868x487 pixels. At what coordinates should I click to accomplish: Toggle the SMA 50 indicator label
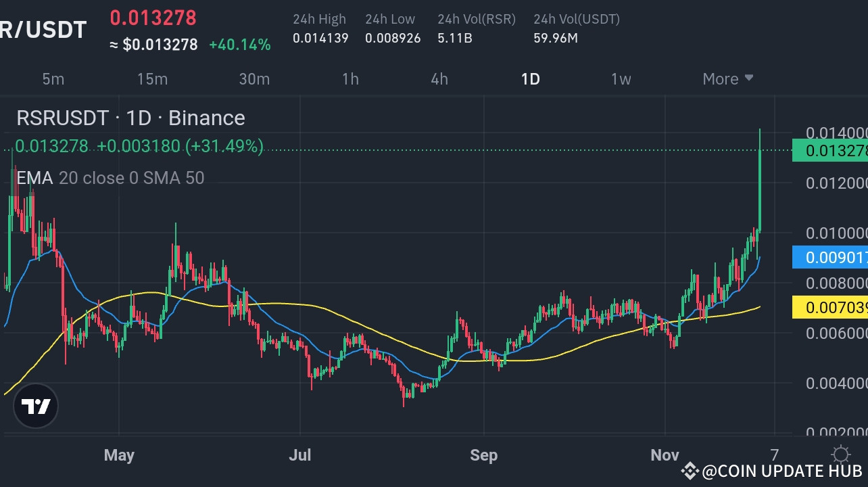[176, 178]
